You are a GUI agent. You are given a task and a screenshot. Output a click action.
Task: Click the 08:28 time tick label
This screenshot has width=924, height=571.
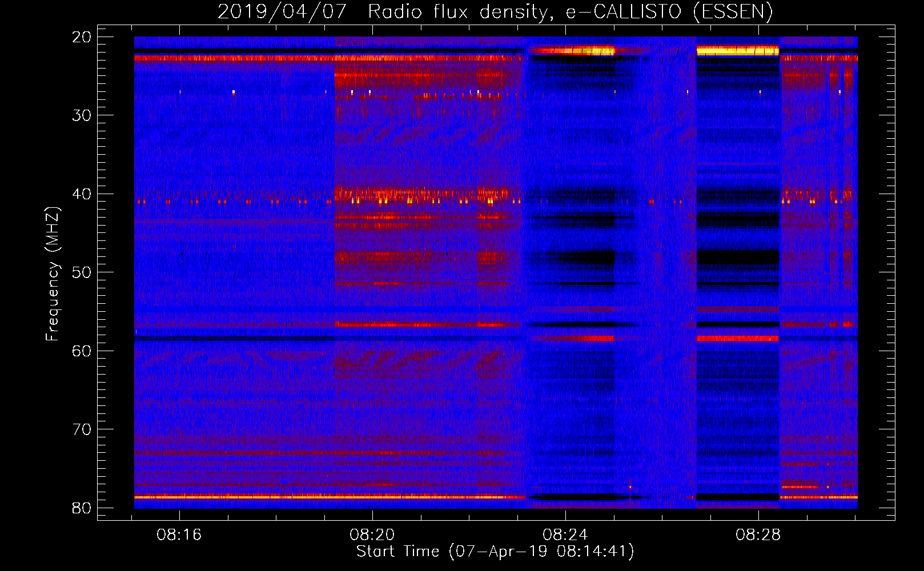758,534
